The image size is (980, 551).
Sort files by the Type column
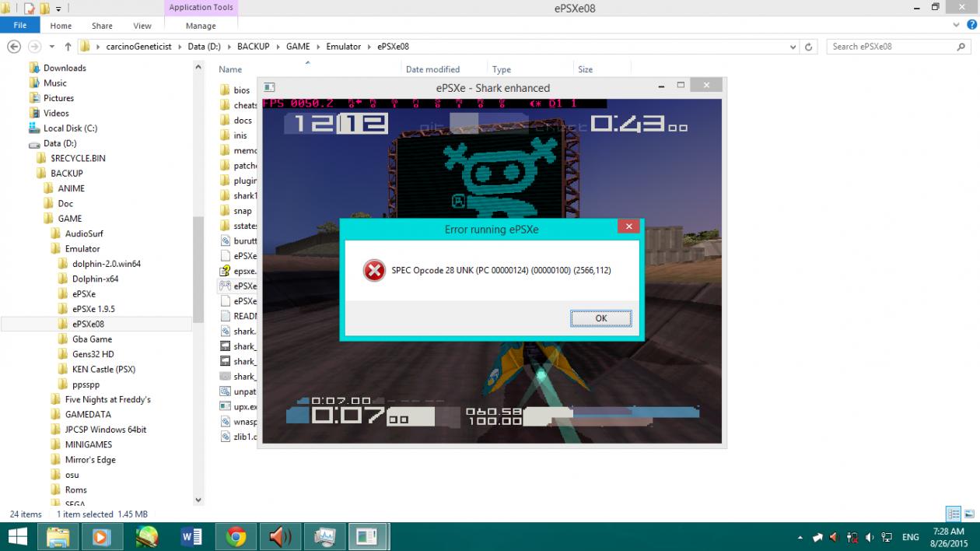[502, 69]
